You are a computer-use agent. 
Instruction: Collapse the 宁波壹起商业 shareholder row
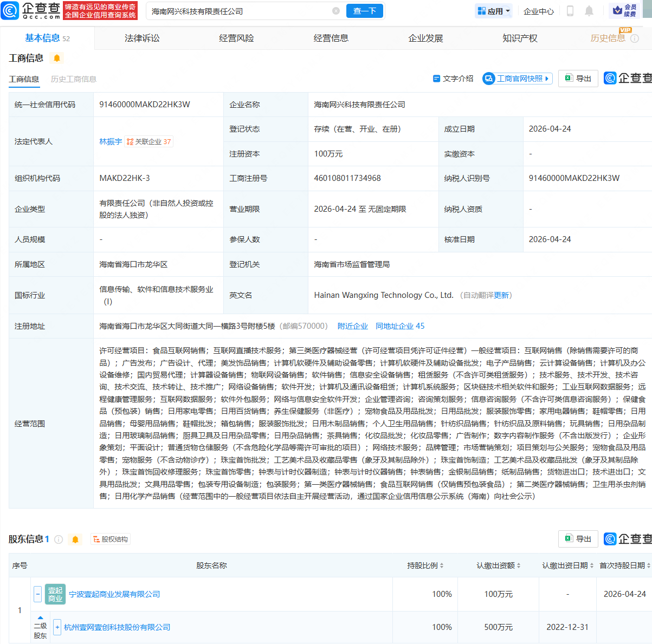pos(37,594)
